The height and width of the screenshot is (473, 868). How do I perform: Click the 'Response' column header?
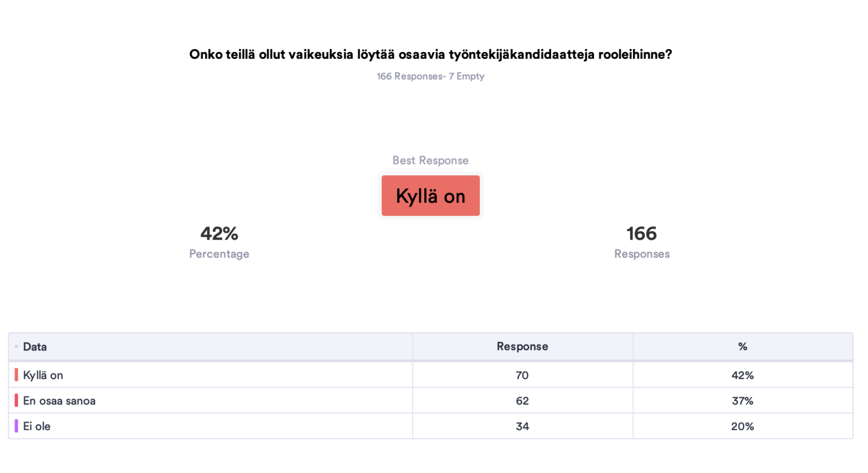tap(522, 346)
